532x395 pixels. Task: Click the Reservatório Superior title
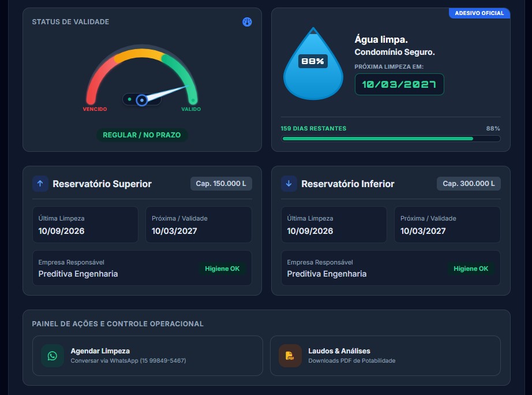point(102,184)
